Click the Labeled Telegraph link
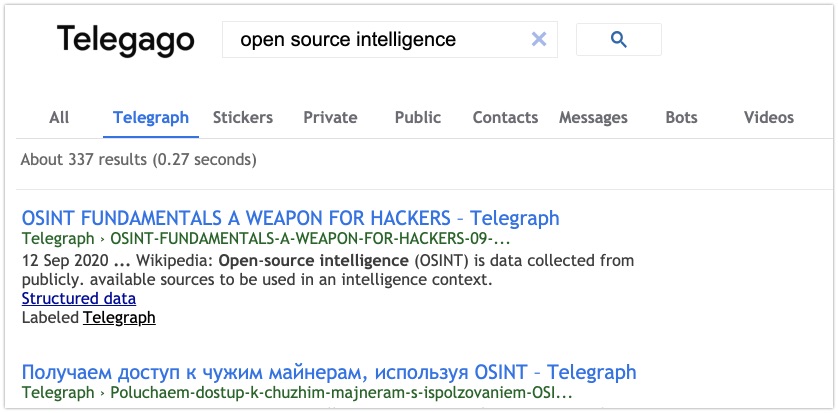 pos(119,318)
